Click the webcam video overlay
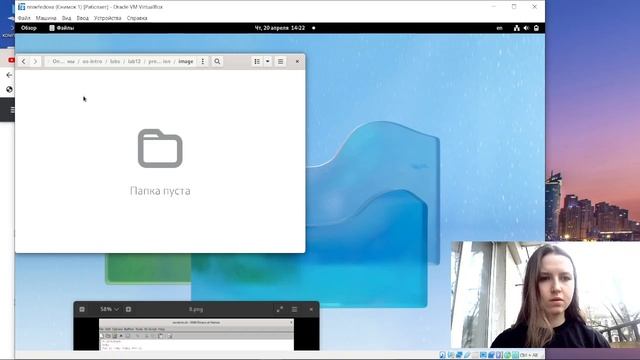The width and height of the screenshot is (640, 360). click(545, 294)
